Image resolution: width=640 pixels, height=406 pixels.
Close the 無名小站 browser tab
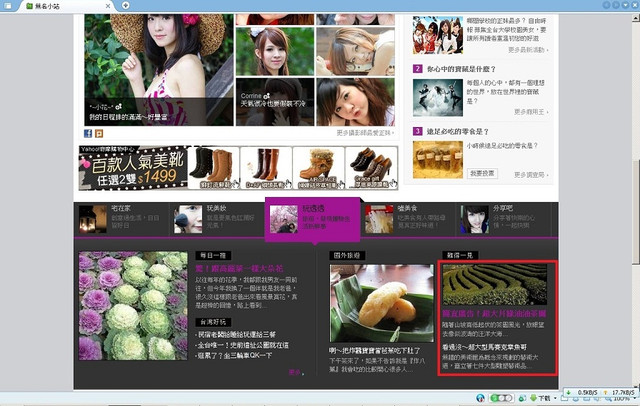coord(108,6)
